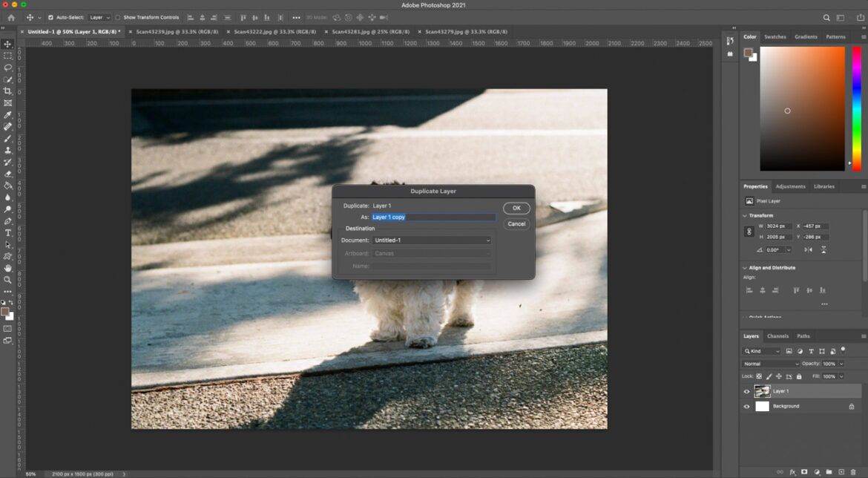Image resolution: width=868 pixels, height=478 pixels.
Task: Switch to the Channels tab
Action: tap(778, 335)
